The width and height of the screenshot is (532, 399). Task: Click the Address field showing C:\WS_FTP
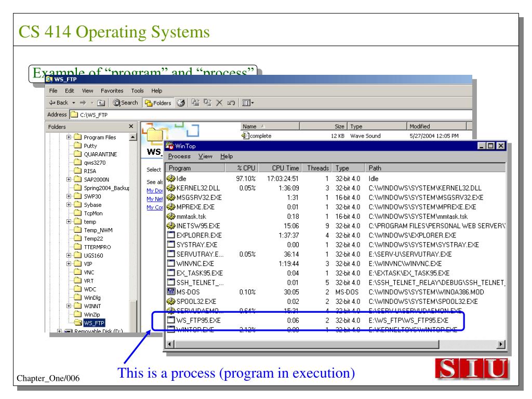pyautogui.click(x=271, y=115)
